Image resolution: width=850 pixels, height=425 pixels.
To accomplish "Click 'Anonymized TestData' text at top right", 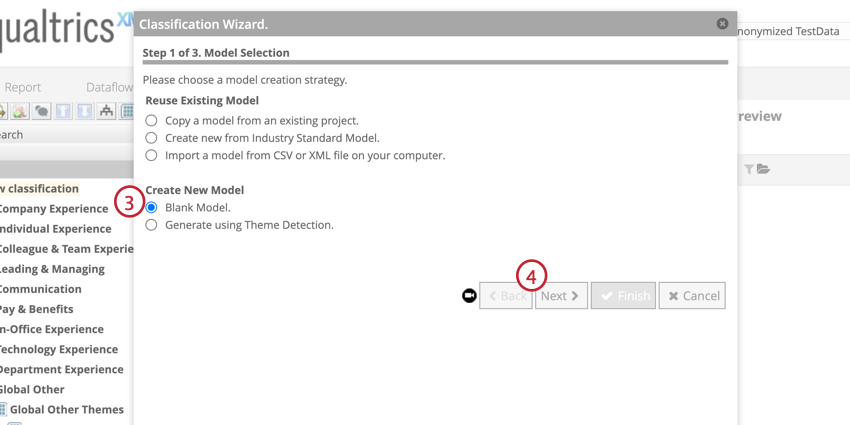I will click(x=788, y=31).
